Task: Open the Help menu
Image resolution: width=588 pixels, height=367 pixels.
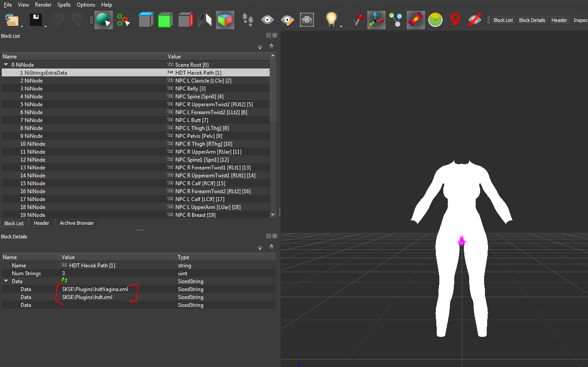Action: coord(107,5)
